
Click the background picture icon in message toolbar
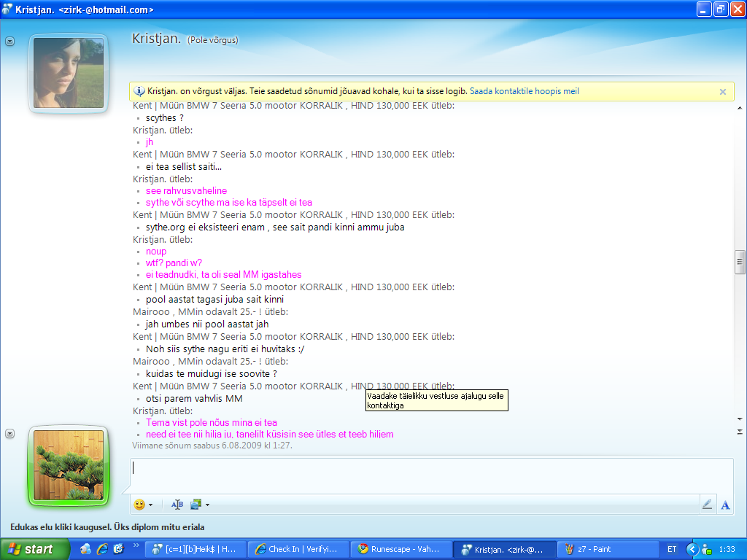click(x=196, y=505)
